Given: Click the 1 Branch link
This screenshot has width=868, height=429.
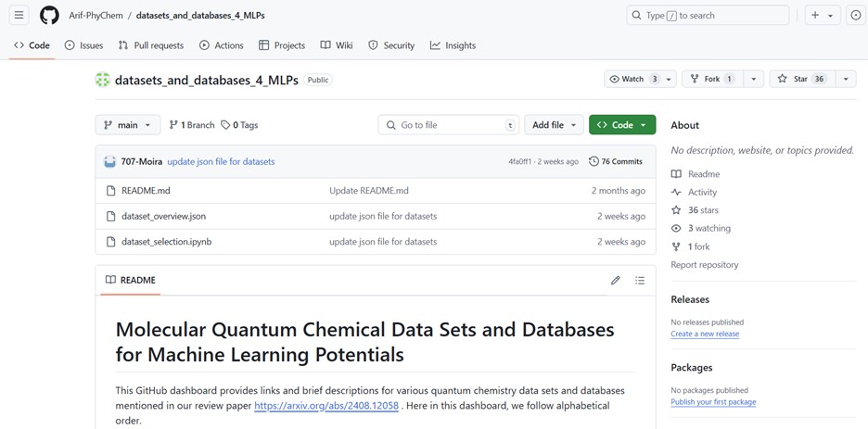Looking at the screenshot, I should click(x=192, y=125).
